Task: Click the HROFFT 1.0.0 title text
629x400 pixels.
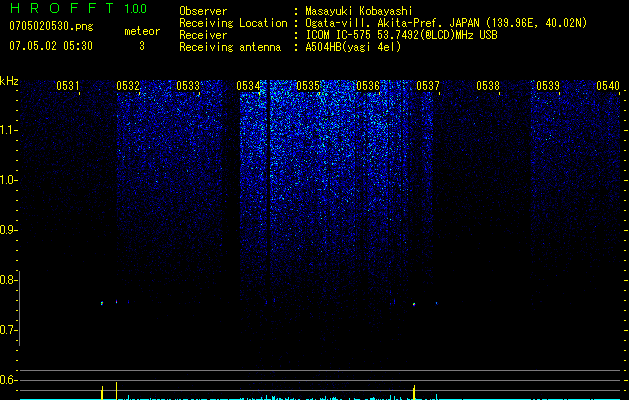Action: tap(78, 8)
